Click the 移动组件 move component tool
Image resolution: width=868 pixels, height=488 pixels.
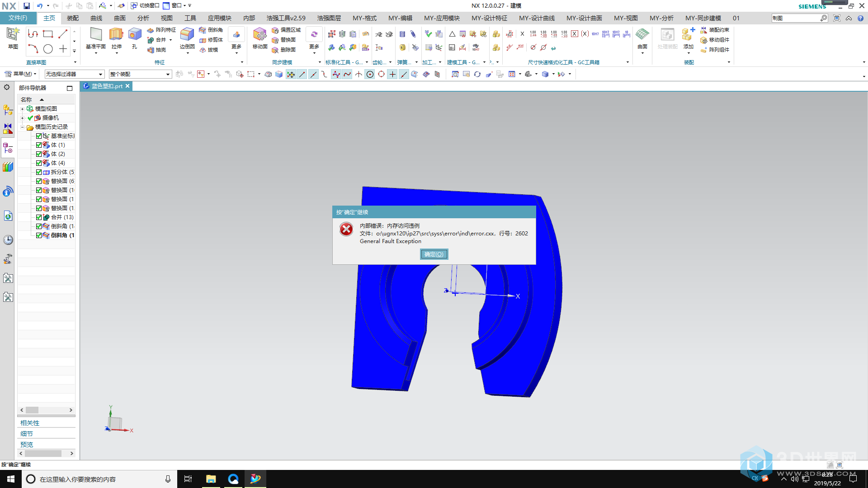click(715, 40)
